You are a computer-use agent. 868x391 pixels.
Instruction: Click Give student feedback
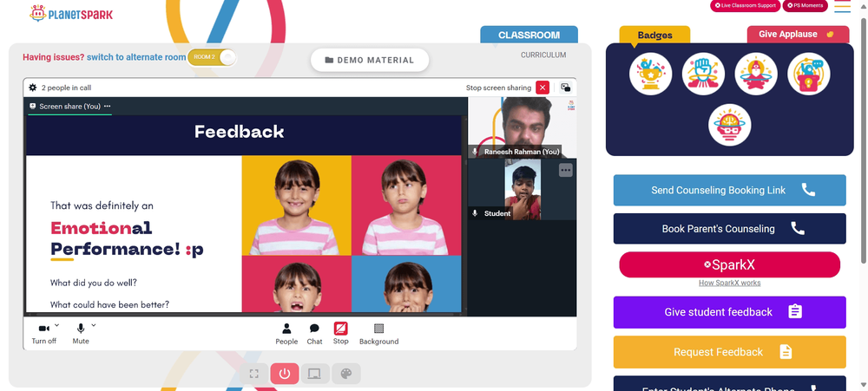click(x=730, y=312)
